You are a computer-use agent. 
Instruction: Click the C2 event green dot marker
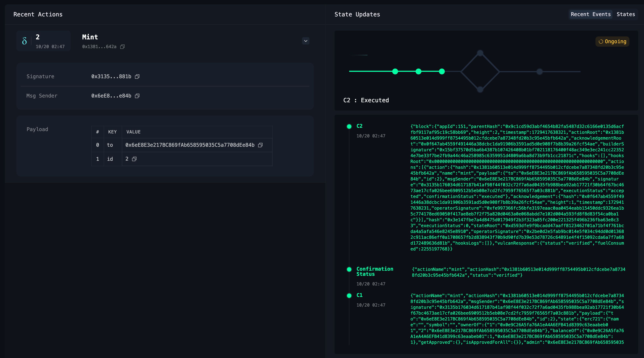(349, 126)
